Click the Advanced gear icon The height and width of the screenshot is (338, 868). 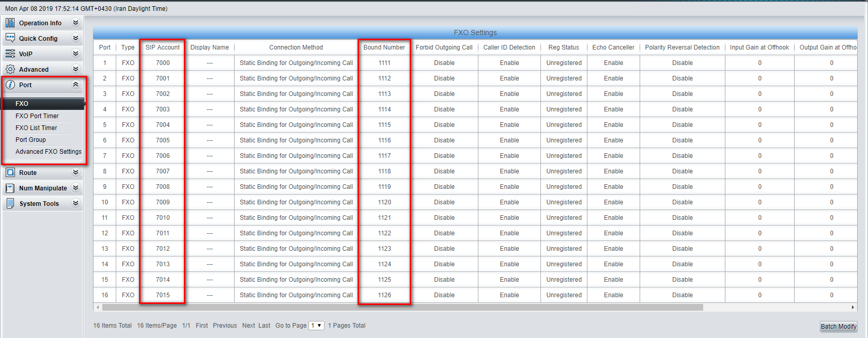pyautogui.click(x=10, y=69)
